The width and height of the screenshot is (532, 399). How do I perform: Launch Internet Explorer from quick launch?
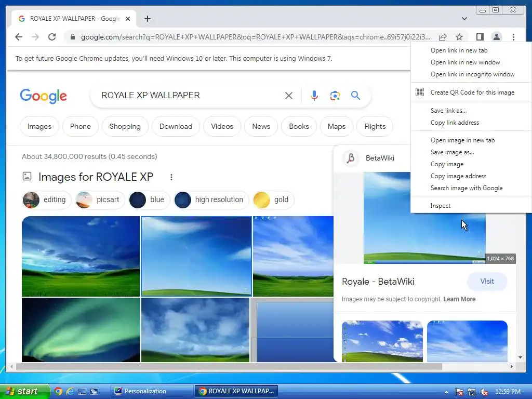[x=70, y=391]
